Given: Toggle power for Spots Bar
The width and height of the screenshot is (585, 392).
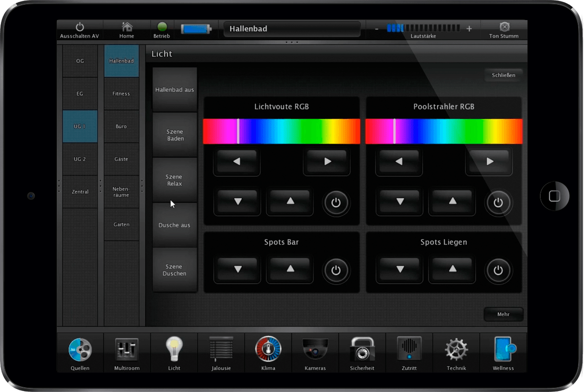Looking at the screenshot, I should click(x=336, y=270).
